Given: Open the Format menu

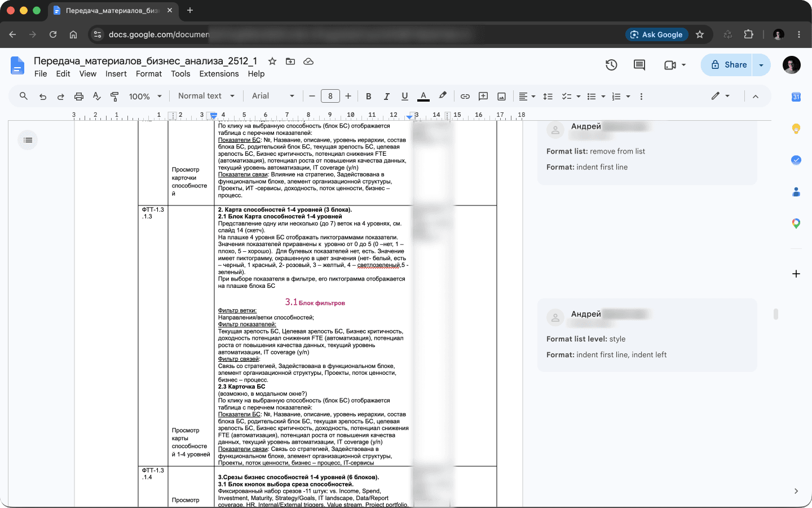Looking at the screenshot, I should [149, 74].
